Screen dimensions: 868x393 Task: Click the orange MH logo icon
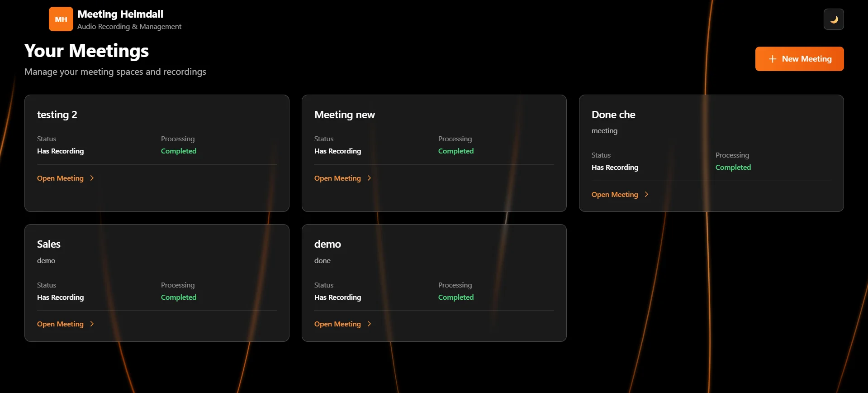(x=61, y=19)
